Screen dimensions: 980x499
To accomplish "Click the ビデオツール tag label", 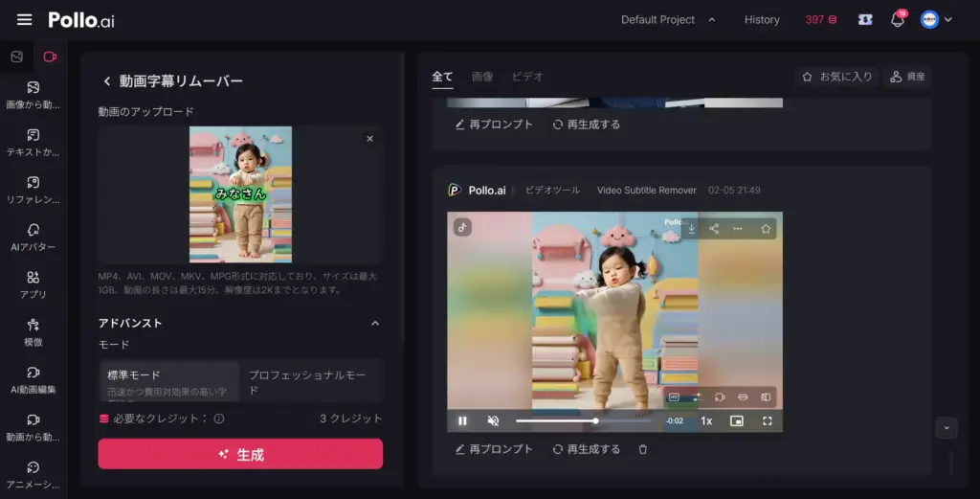I will click(552, 190).
